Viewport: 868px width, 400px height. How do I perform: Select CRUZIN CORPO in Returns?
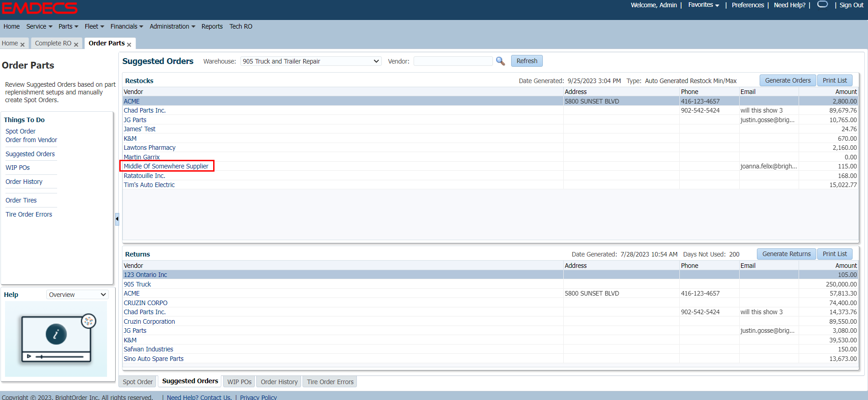tap(490, 303)
